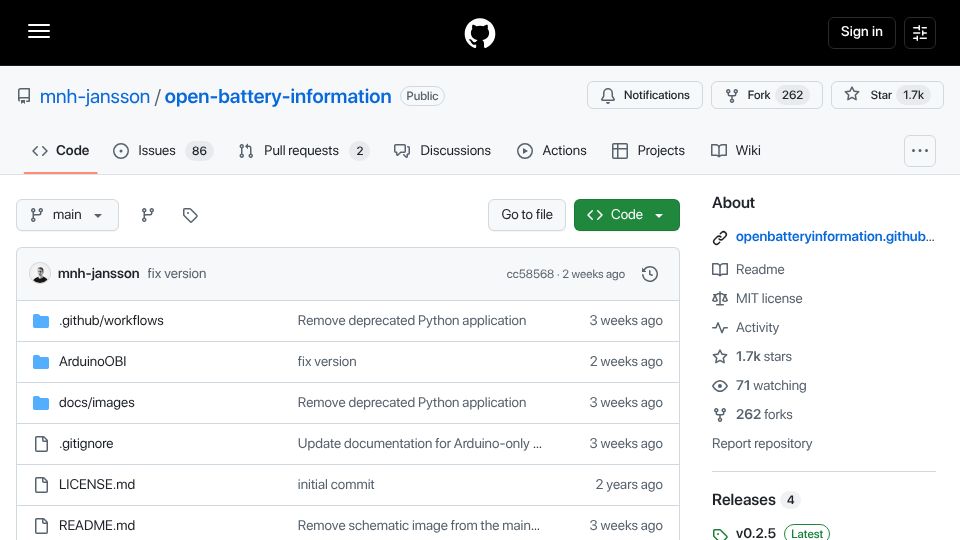
Task: View commit history clock icon
Action: click(650, 274)
